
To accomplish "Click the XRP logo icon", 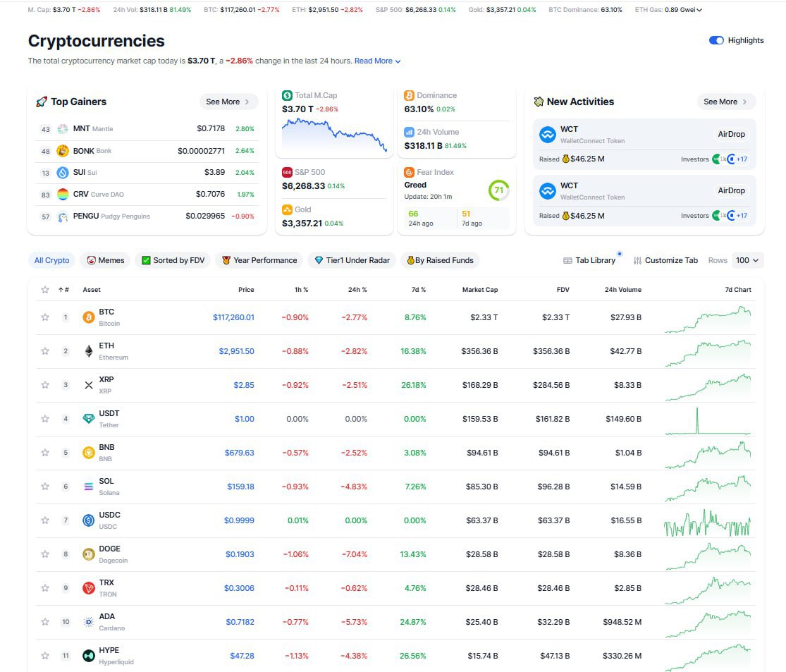I will coord(89,385).
